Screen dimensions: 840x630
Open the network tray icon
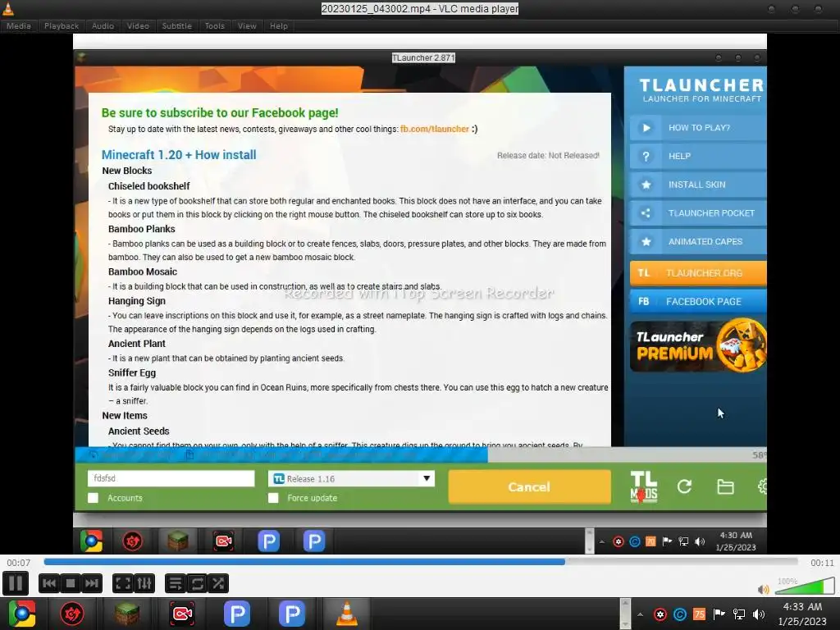coord(739,614)
